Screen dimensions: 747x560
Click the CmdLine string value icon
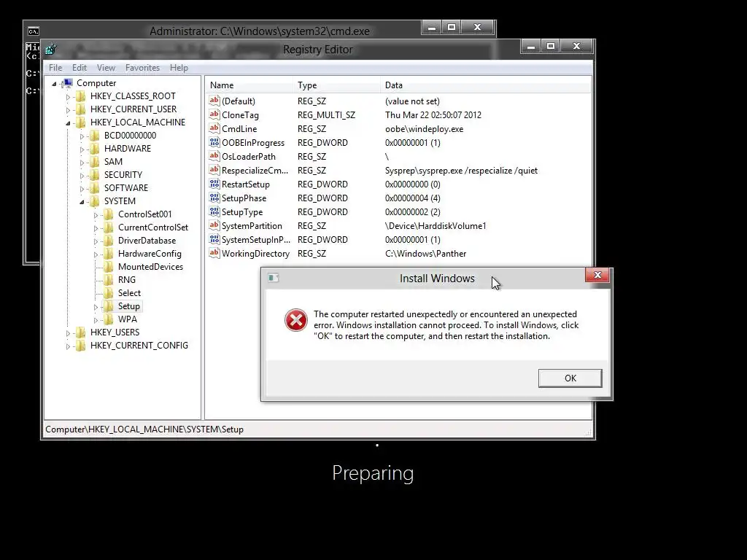point(214,128)
